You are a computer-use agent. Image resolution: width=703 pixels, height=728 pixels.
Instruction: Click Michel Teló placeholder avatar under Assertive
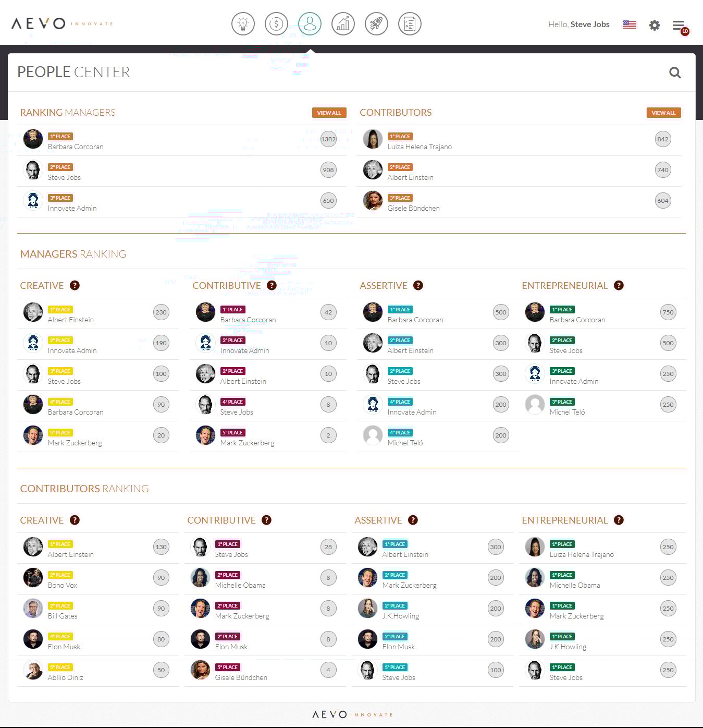coord(373,435)
